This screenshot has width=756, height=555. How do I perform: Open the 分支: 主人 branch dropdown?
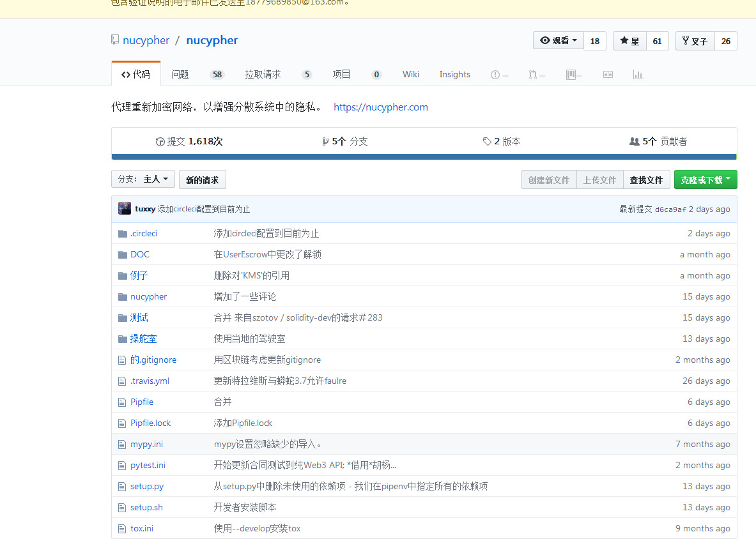(143, 179)
